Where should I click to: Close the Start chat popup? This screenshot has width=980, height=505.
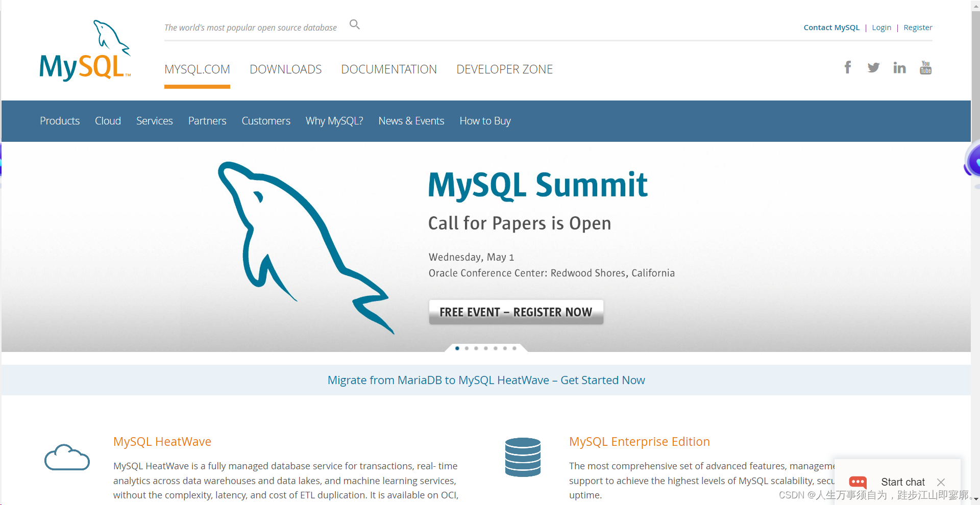coord(941,482)
